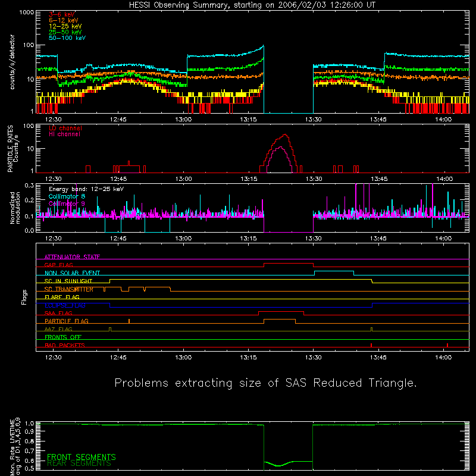Screen dimensions: 476x476
Task: Click the SC TRANSMITTER flag label
Action: 69,289
